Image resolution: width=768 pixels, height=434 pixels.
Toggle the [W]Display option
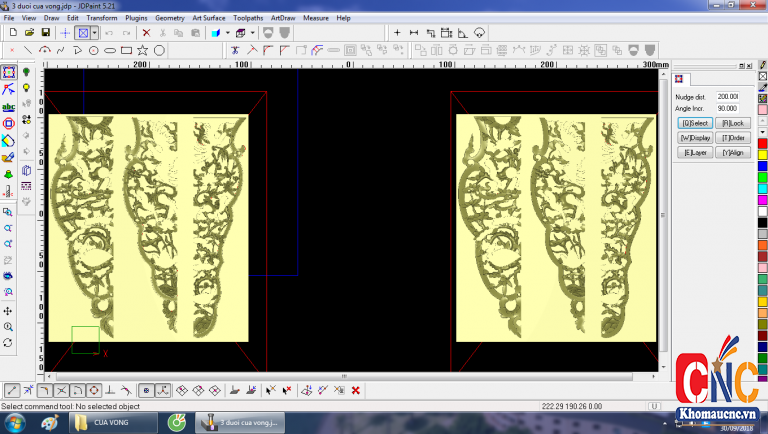[695, 137]
